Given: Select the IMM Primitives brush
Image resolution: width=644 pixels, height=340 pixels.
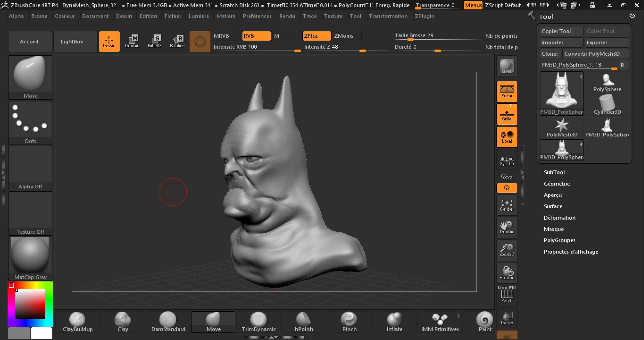Looking at the screenshot, I should pos(440,322).
